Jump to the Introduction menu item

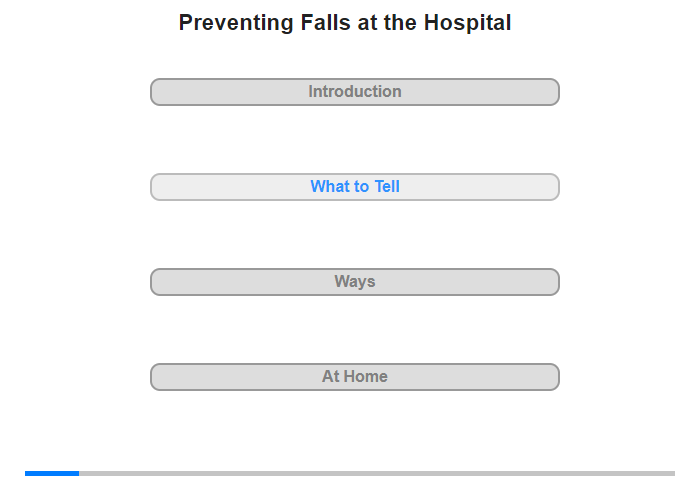pos(355,92)
